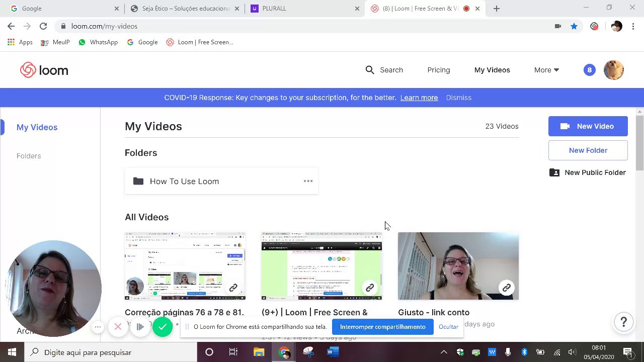
Task: Open Task View on the taskbar
Action: (233, 352)
